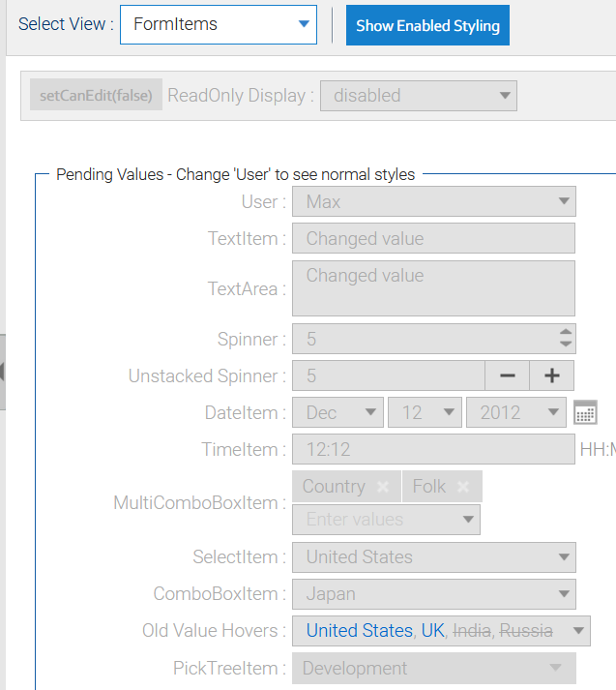Click the TextItem input field
The height and width of the screenshot is (690, 616).
coord(433,238)
